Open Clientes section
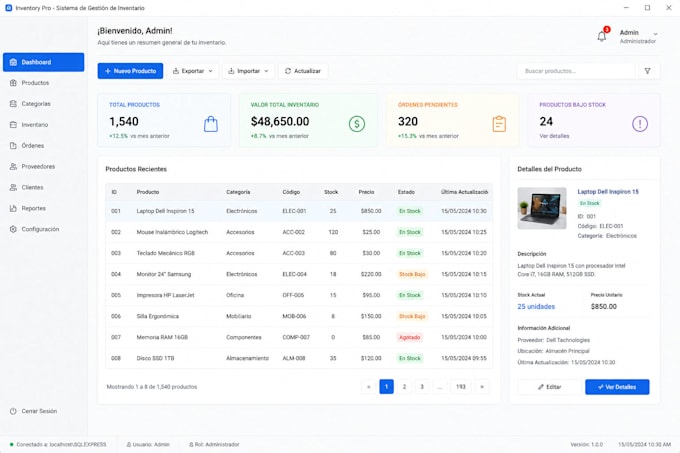Image resolution: width=680 pixels, height=453 pixels. [43, 187]
